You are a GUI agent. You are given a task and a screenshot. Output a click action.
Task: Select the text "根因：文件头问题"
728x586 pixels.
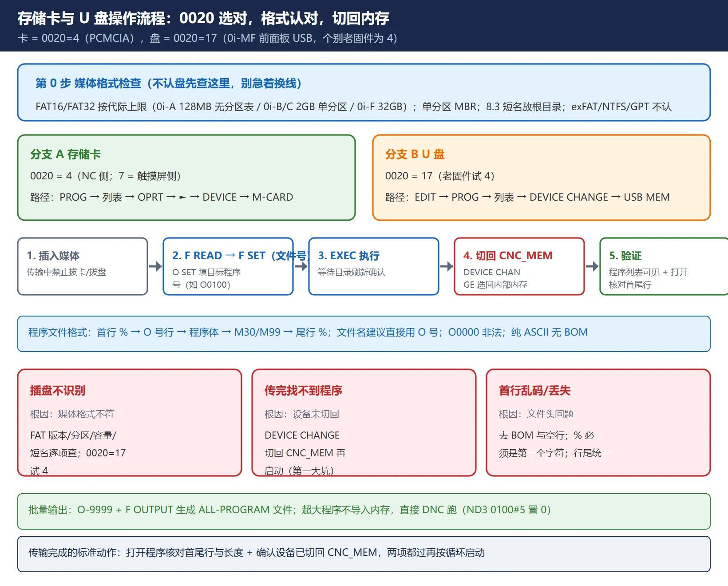[536, 414]
